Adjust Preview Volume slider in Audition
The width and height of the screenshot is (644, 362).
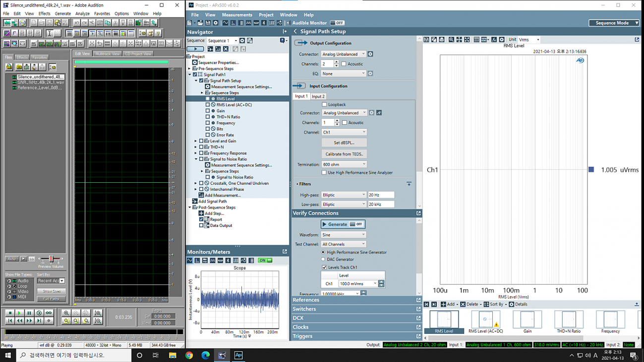pyautogui.click(x=51, y=259)
